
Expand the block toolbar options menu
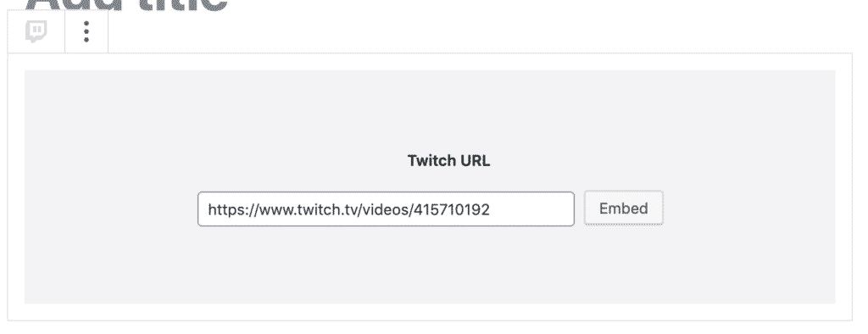86,31
